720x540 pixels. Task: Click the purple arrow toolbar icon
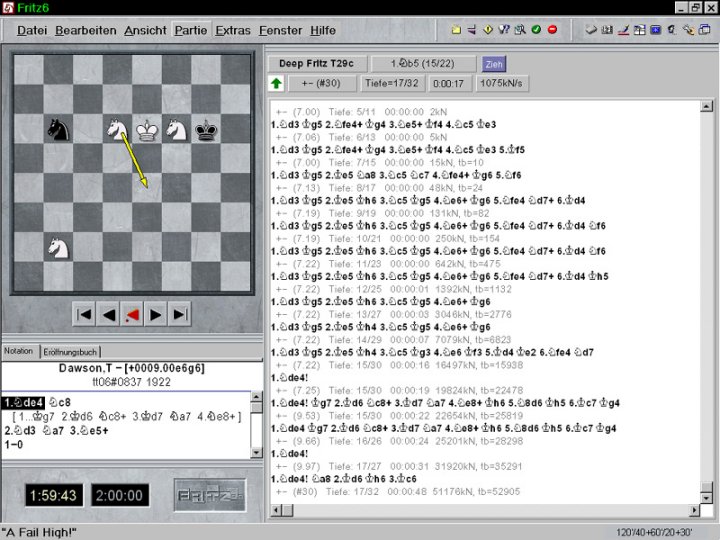point(472,30)
